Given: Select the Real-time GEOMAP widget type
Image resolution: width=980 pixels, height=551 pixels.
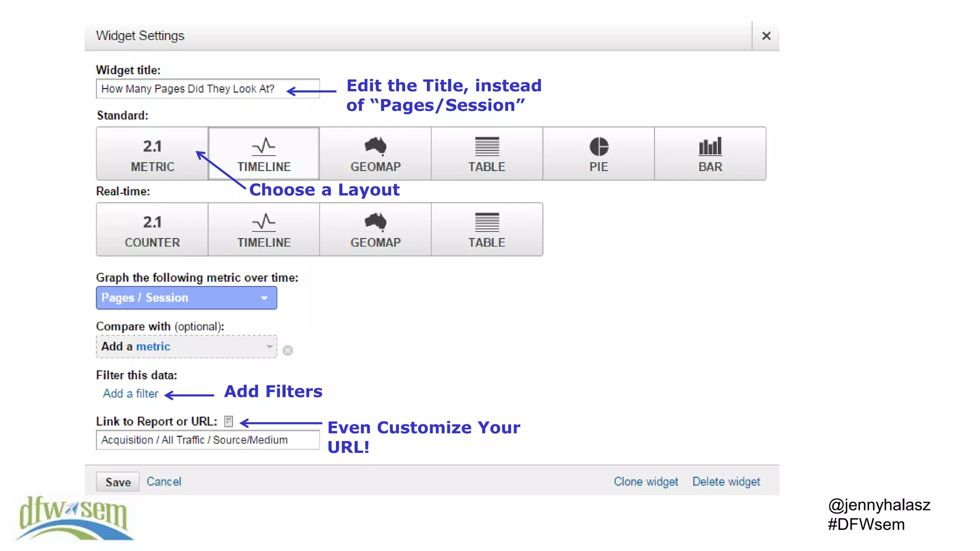Looking at the screenshot, I should 376,230.
